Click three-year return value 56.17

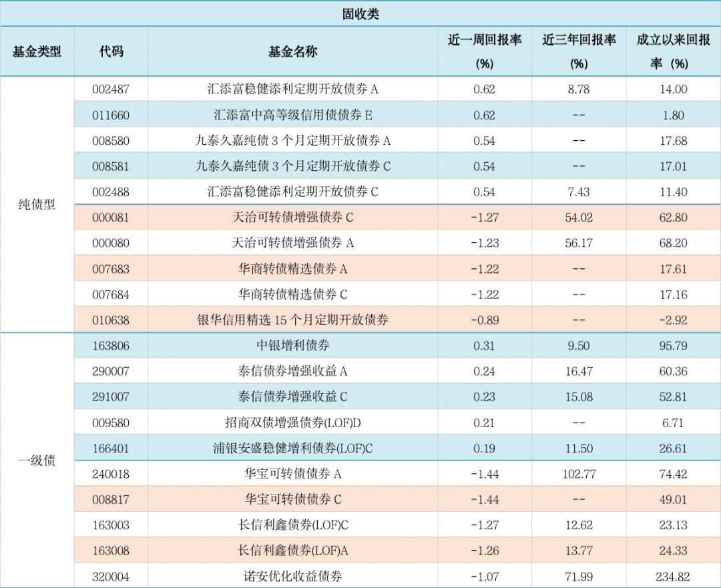pyautogui.click(x=579, y=243)
